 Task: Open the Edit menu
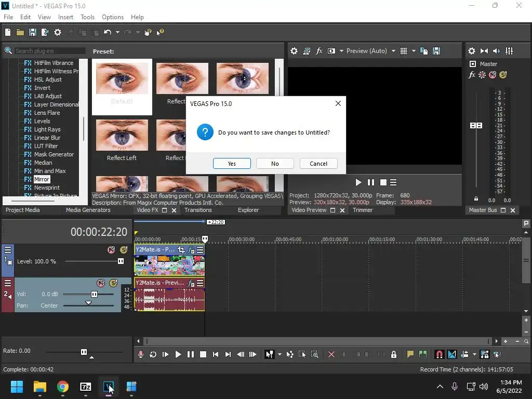point(25,17)
